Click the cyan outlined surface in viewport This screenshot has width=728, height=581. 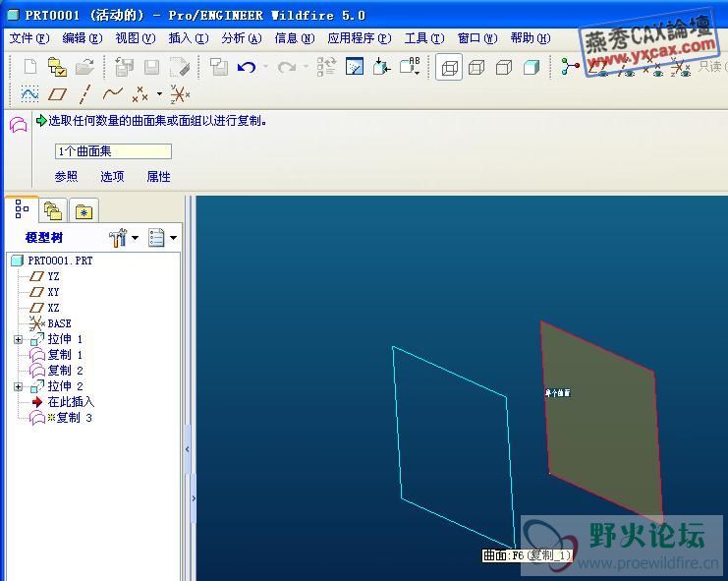(455, 446)
